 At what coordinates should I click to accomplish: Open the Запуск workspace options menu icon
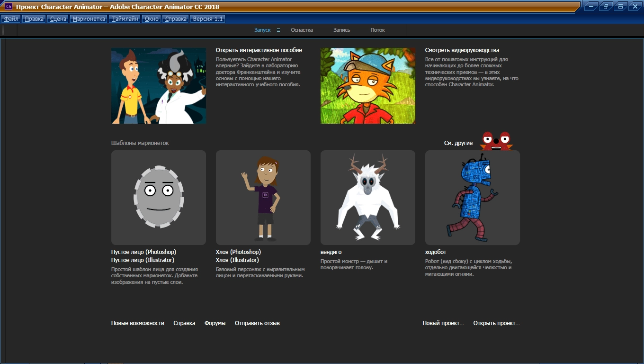coord(278,30)
